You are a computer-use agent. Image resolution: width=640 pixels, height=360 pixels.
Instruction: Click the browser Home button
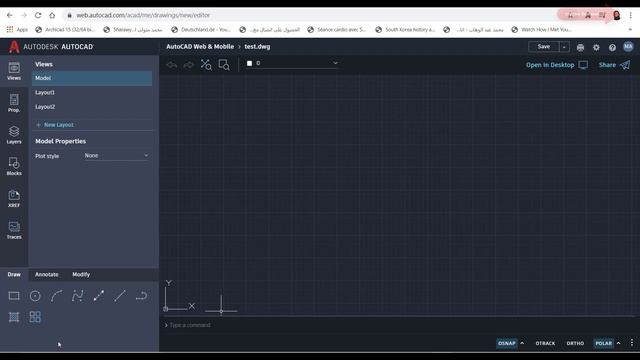[52, 15]
